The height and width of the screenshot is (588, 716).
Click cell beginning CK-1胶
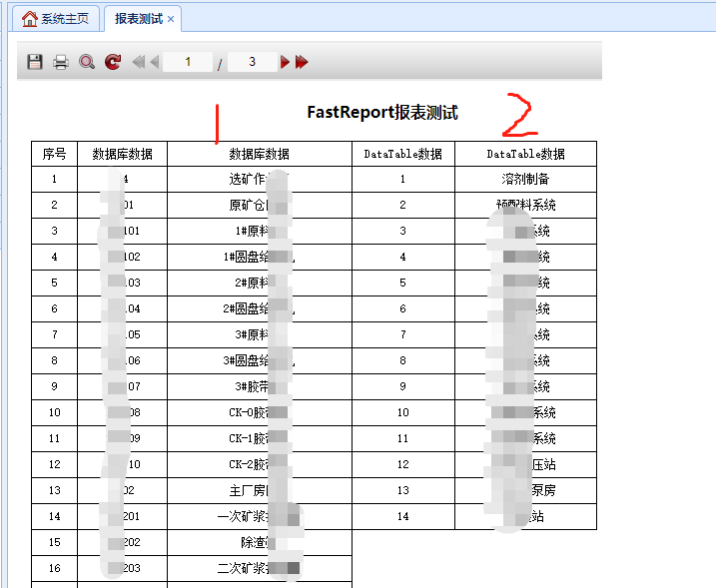pyautogui.click(x=260, y=438)
